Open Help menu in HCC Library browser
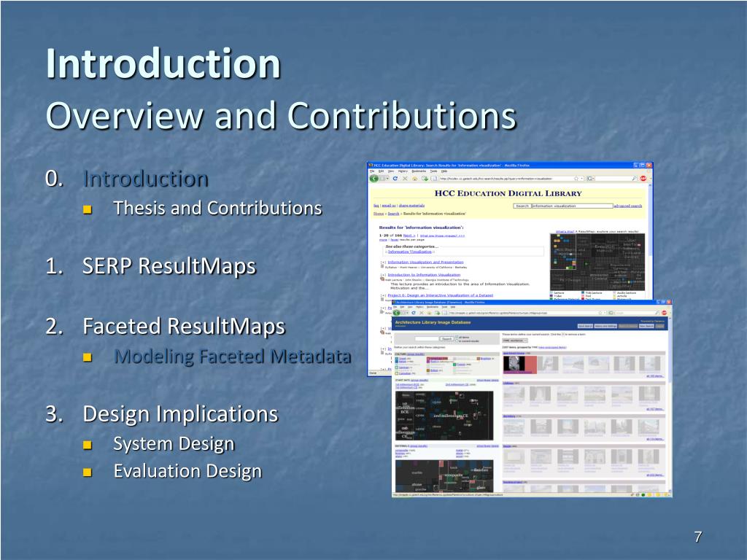747x560 pixels. (444, 171)
